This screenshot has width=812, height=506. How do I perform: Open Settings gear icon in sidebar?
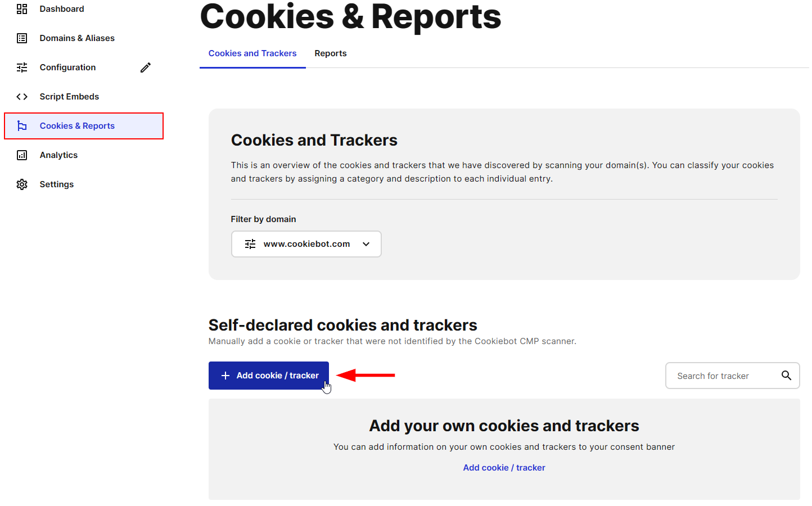coord(22,184)
